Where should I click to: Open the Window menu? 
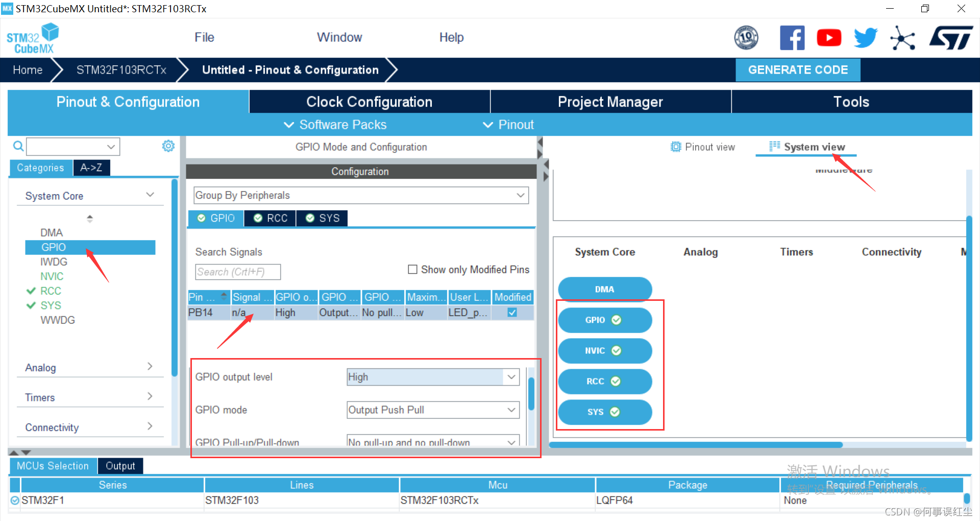point(339,37)
